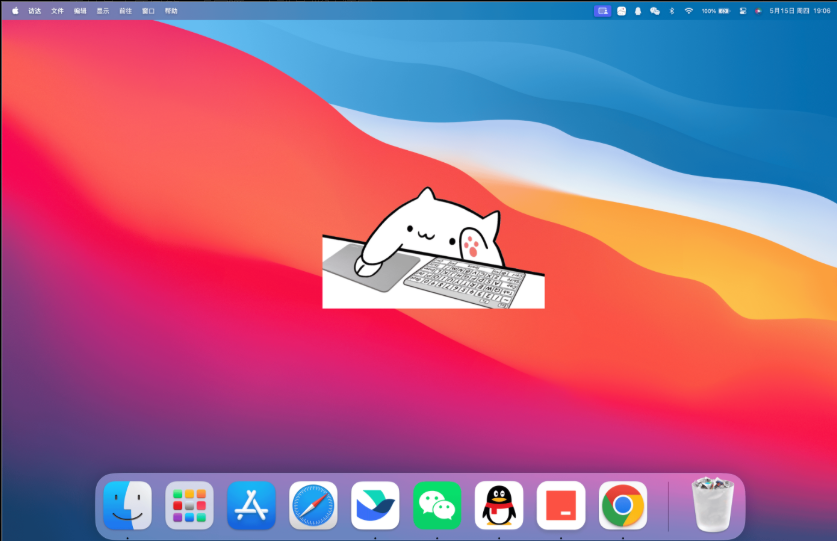Open the 前往 menu
This screenshot has width=837, height=541.
tap(125, 11)
